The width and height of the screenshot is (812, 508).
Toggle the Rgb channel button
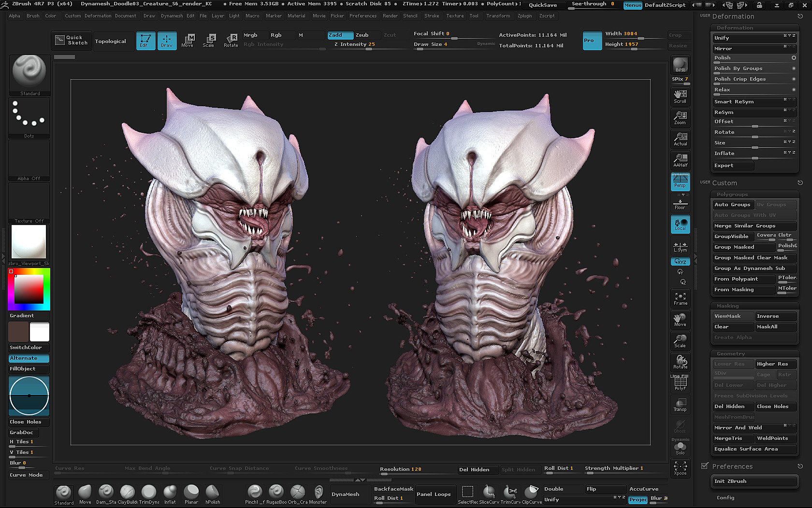coord(282,35)
